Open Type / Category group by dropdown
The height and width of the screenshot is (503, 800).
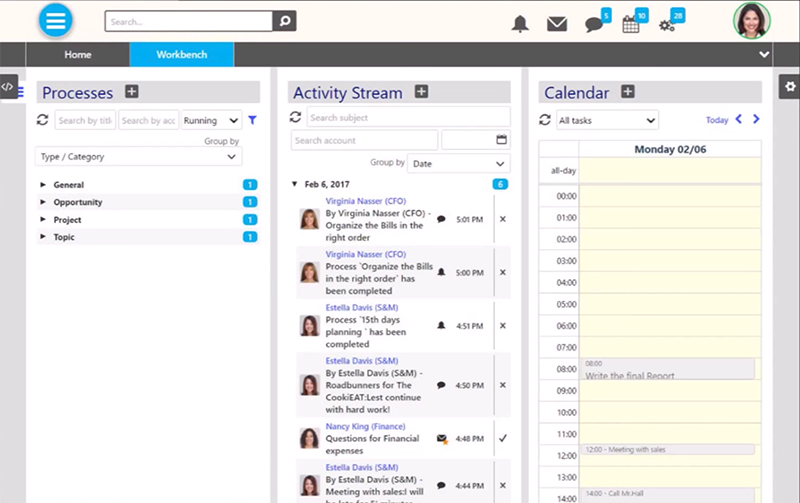click(138, 156)
